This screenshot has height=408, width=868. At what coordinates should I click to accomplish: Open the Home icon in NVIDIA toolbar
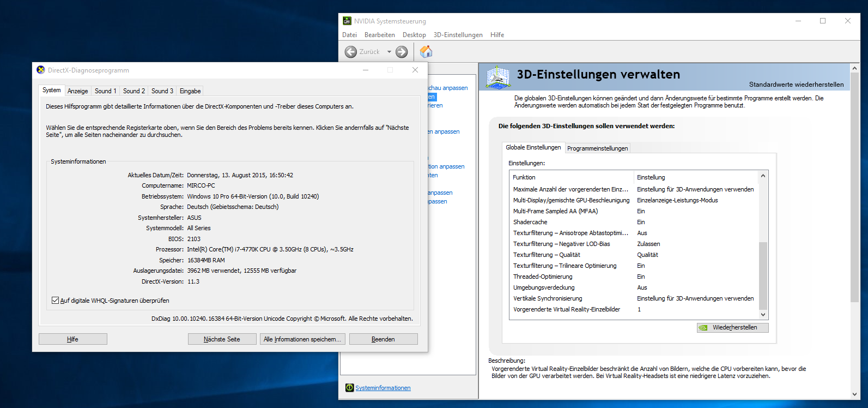426,52
